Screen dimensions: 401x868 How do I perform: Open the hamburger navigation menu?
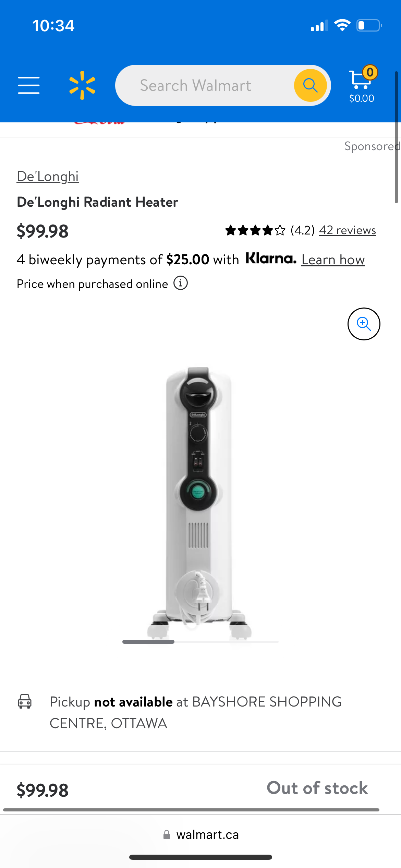[29, 85]
